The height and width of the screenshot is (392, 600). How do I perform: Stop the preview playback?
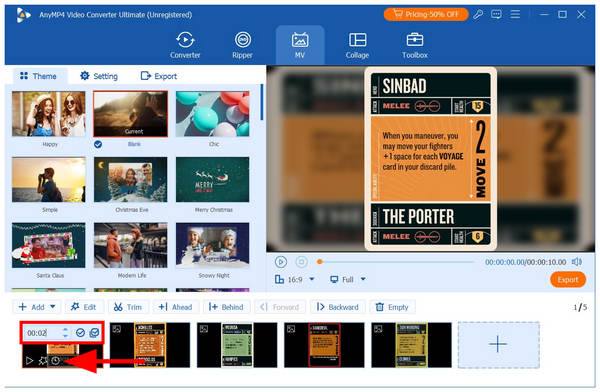[x=302, y=262]
